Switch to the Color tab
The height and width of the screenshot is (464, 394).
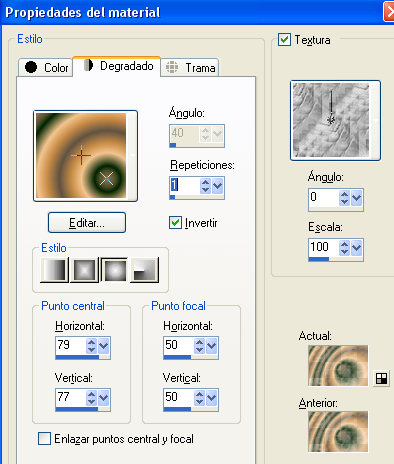point(46,67)
